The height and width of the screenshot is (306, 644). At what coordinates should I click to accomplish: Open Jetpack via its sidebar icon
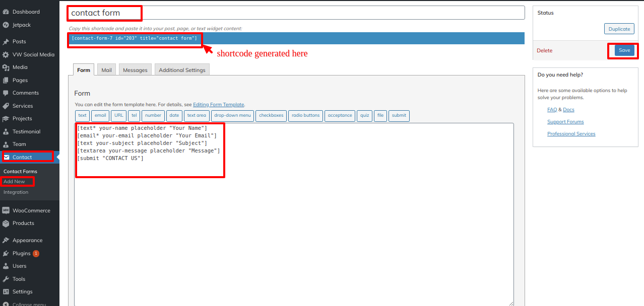point(6,25)
